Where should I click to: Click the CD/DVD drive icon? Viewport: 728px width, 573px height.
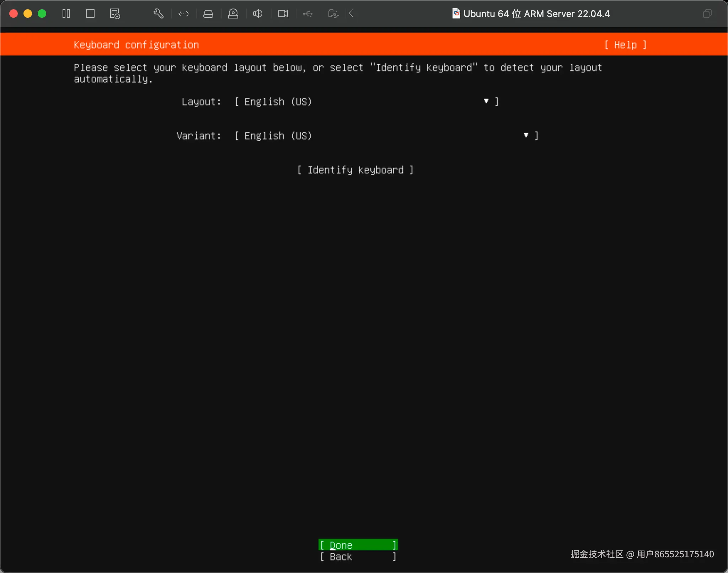click(233, 14)
